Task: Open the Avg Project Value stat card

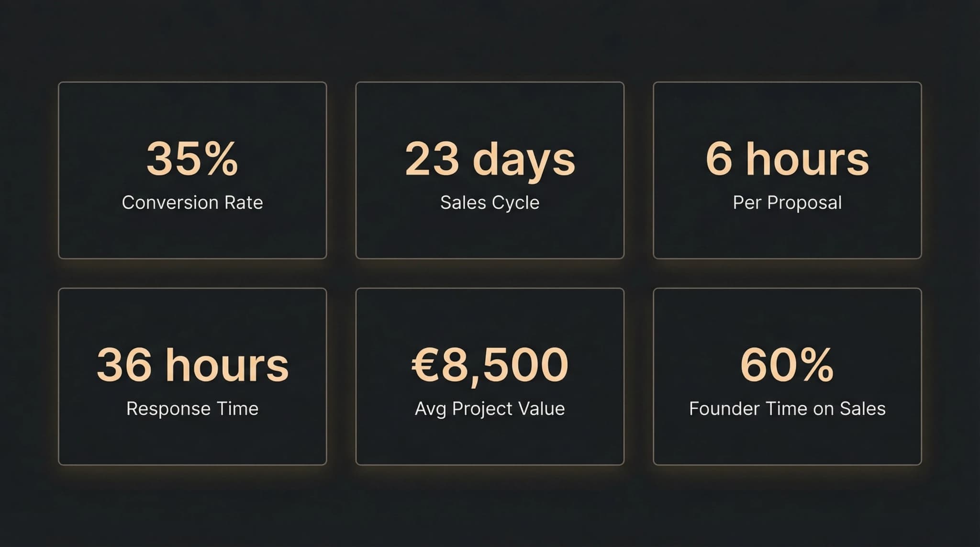Action: pyautogui.click(x=490, y=440)
